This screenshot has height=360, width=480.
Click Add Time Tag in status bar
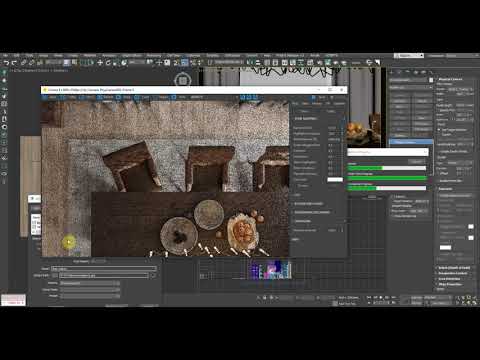coord(347,304)
